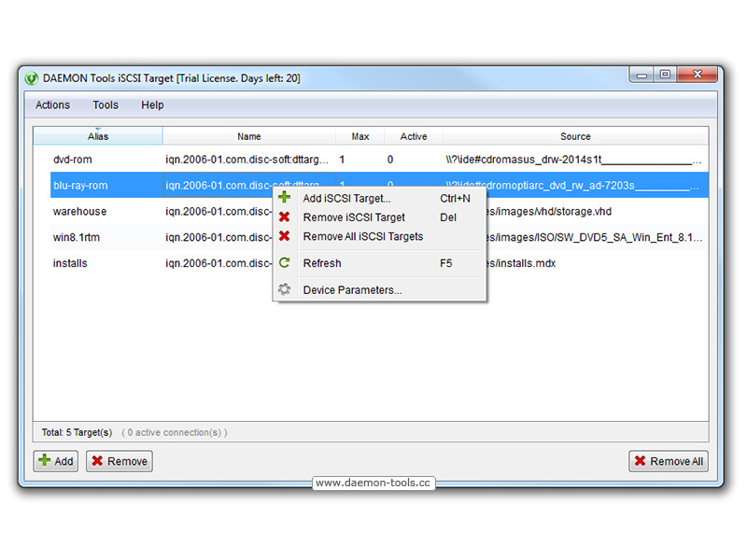Open the Tools menu

coord(106,105)
